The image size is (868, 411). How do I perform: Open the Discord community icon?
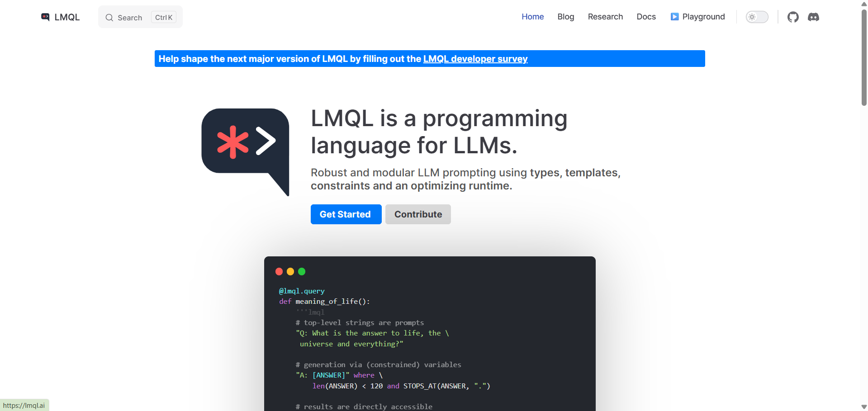pyautogui.click(x=814, y=17)
